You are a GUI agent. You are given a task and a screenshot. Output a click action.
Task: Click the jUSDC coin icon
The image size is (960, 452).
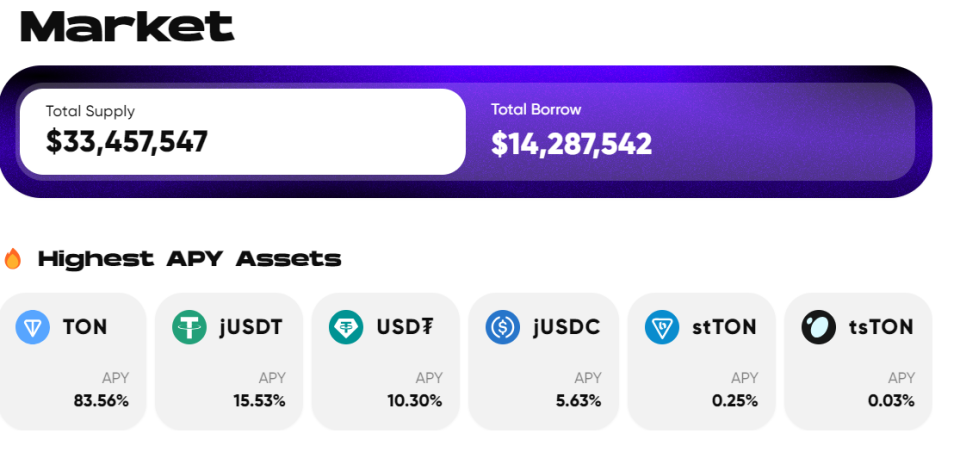click(503, 327)
